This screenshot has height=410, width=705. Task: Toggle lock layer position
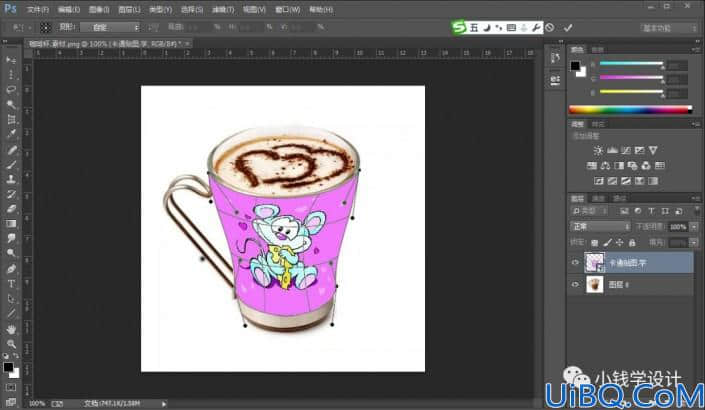[x=620, y=243]
